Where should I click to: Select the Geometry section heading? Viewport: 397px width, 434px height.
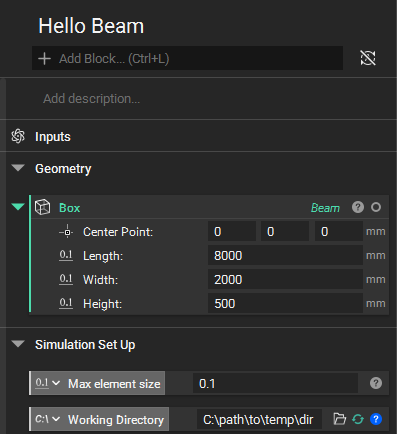coord(63,169)
